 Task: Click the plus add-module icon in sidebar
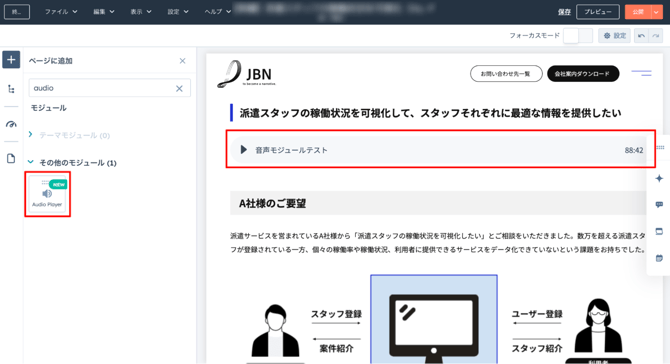pos(11,60)
